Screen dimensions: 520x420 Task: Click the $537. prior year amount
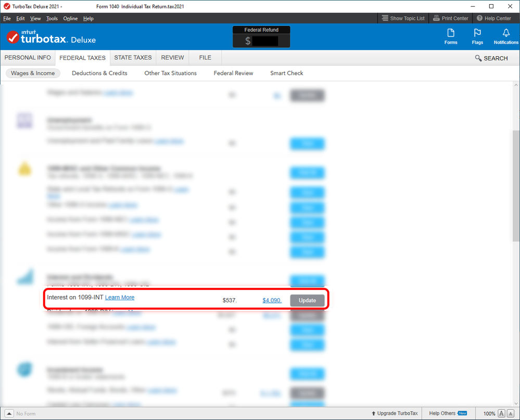pos(230,300)
